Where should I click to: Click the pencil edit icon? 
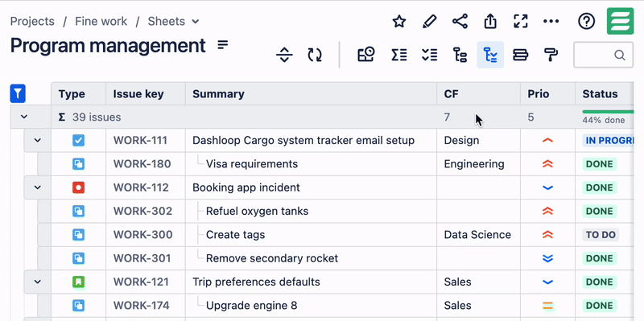(429, 22)
